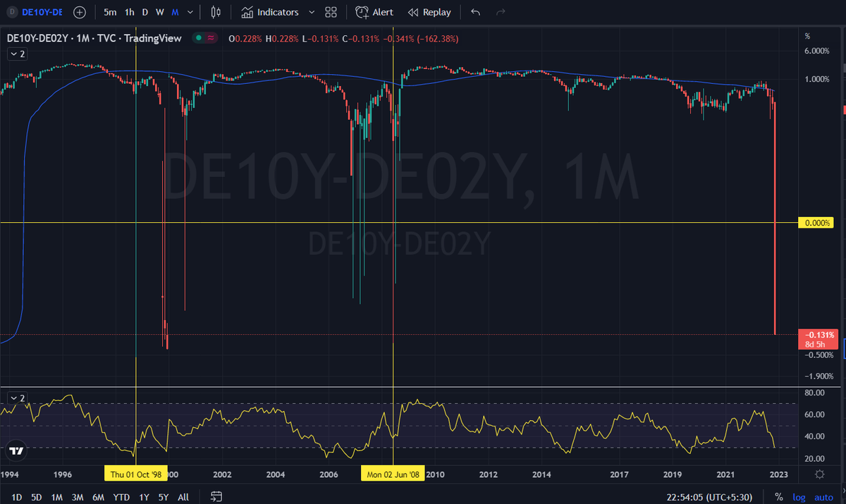Toggle percent scale with % button

pos(778,497)
